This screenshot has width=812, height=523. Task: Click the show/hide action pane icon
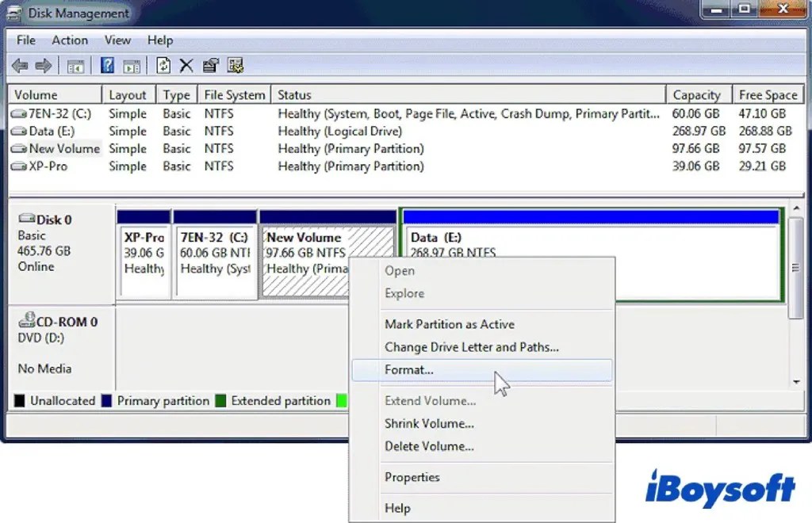click(132, 65)
